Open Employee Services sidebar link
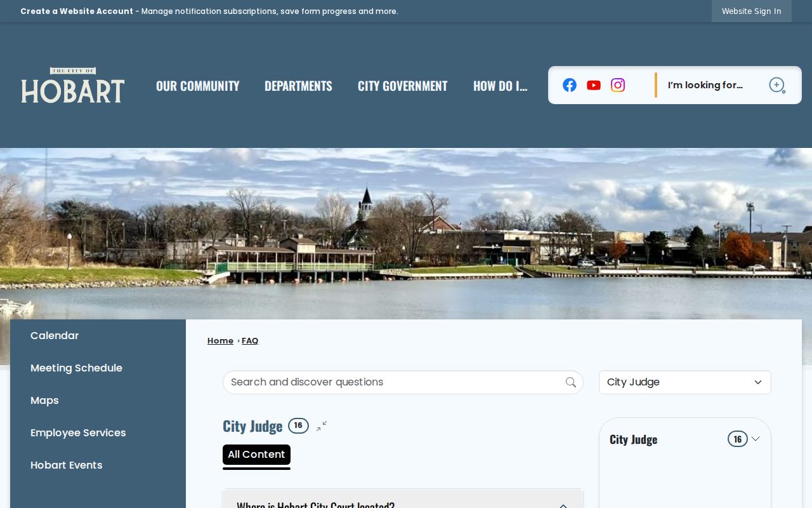 pos(78,433)
